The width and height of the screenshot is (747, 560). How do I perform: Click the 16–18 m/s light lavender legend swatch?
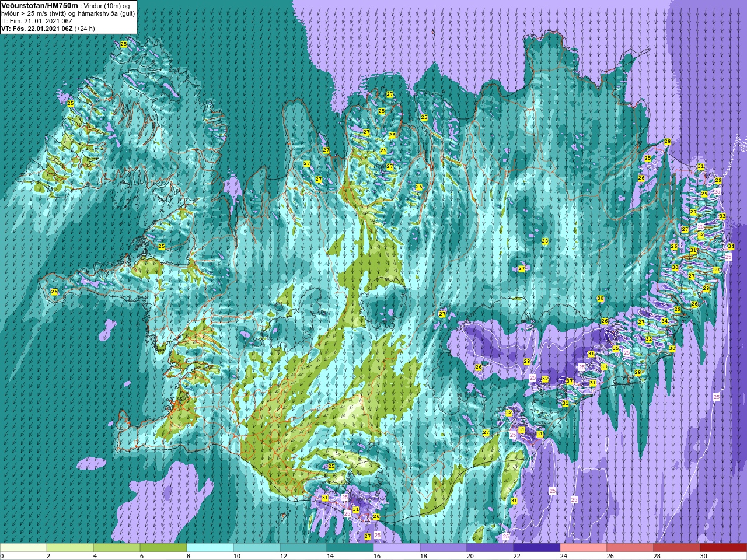[x=397, y=548]
